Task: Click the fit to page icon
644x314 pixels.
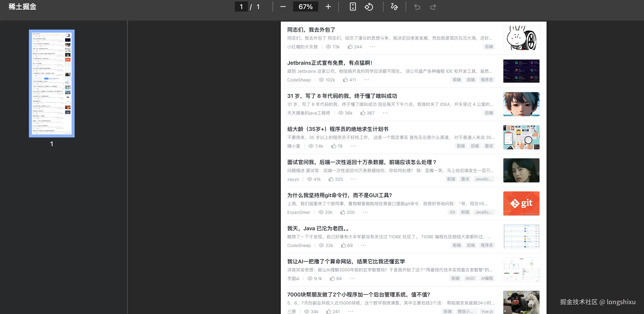Action: pos(353,7)
